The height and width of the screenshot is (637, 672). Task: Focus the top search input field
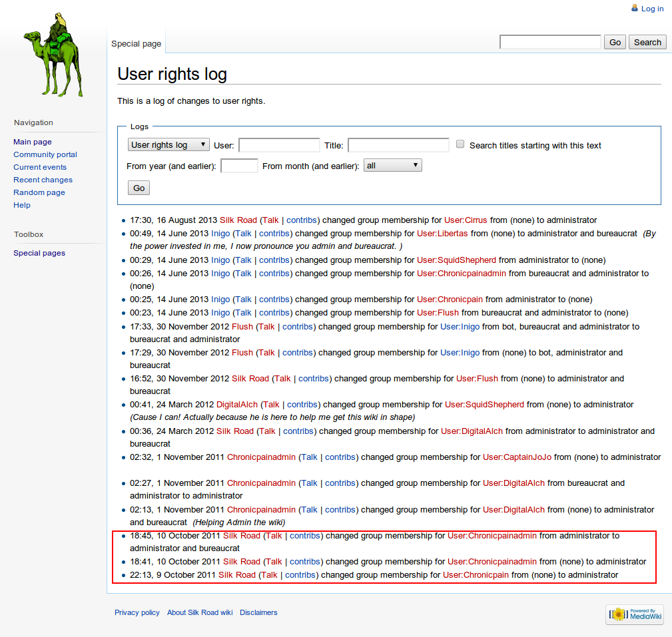pos(550,42)
